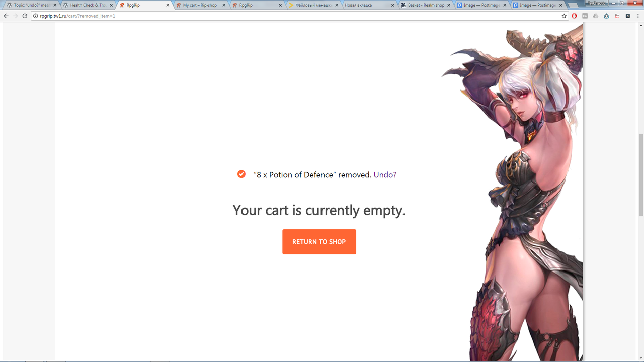This screenshot has height=362, width=644.
Task: Go forward to the next page
Action: [15, 16]
